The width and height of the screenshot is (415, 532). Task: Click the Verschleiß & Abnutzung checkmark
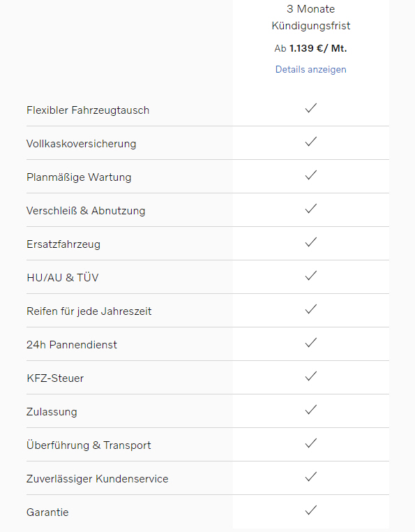311,208
